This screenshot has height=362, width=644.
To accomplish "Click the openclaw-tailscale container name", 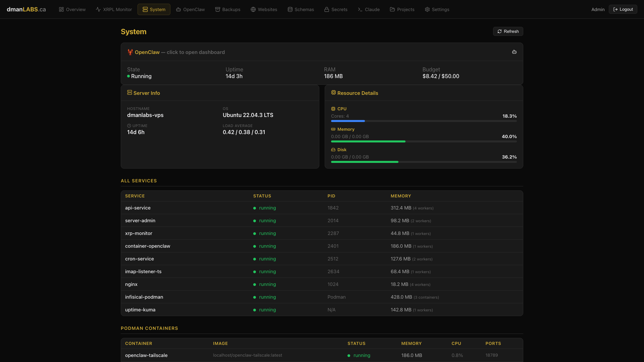I will tap(146, 355).
